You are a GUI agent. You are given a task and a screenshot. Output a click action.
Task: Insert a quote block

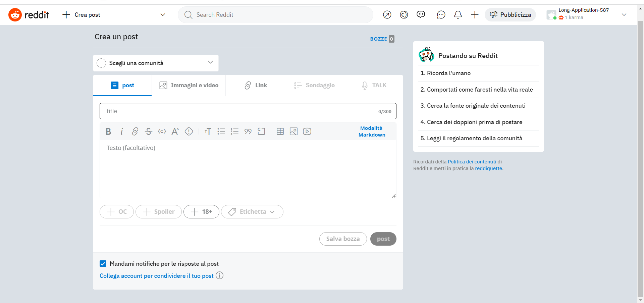[x=248, y=131]
